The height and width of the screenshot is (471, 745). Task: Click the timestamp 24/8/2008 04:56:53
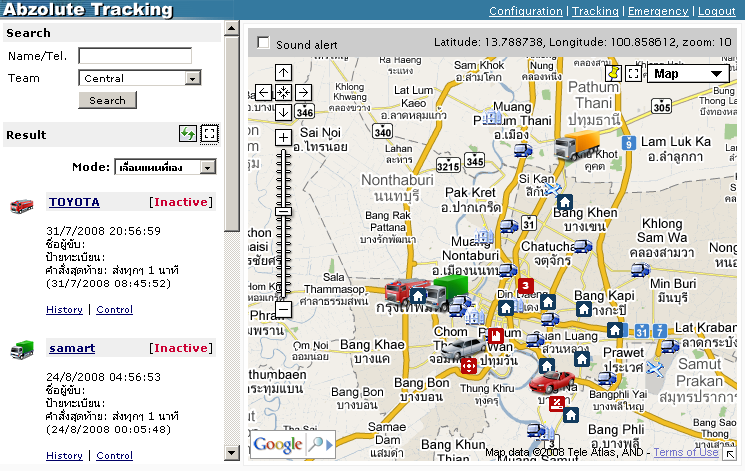tap(104, 377)
